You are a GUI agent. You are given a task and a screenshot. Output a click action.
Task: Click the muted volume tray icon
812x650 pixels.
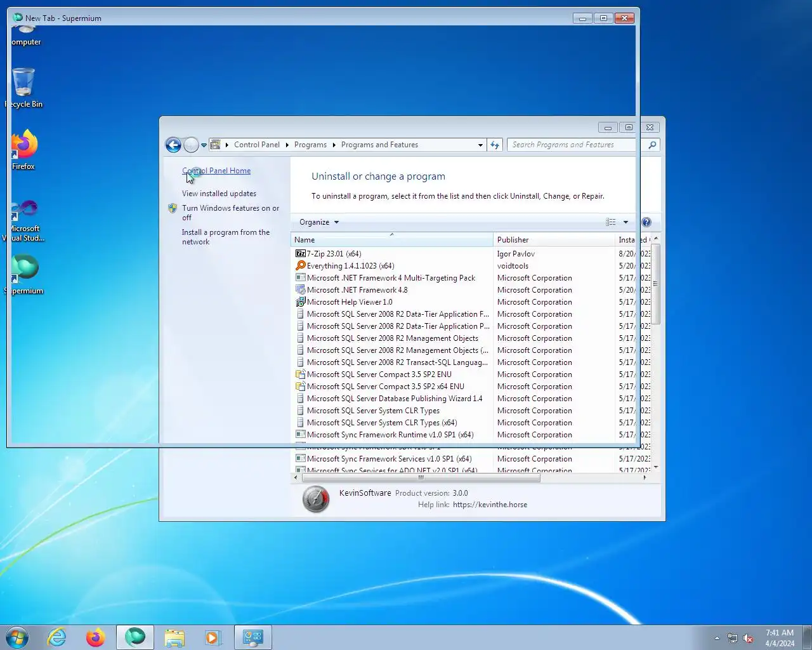tap(748, 638)
